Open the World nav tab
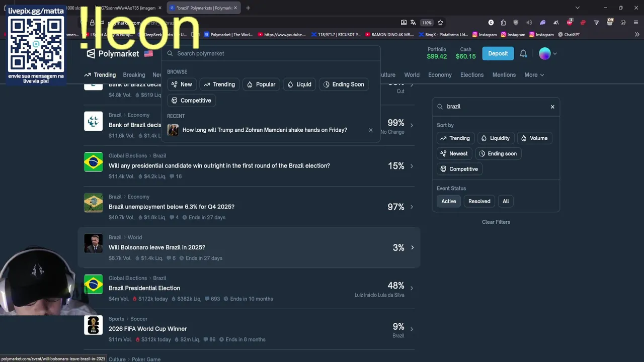This screenshot has width=644, height=362. point(412,75)
